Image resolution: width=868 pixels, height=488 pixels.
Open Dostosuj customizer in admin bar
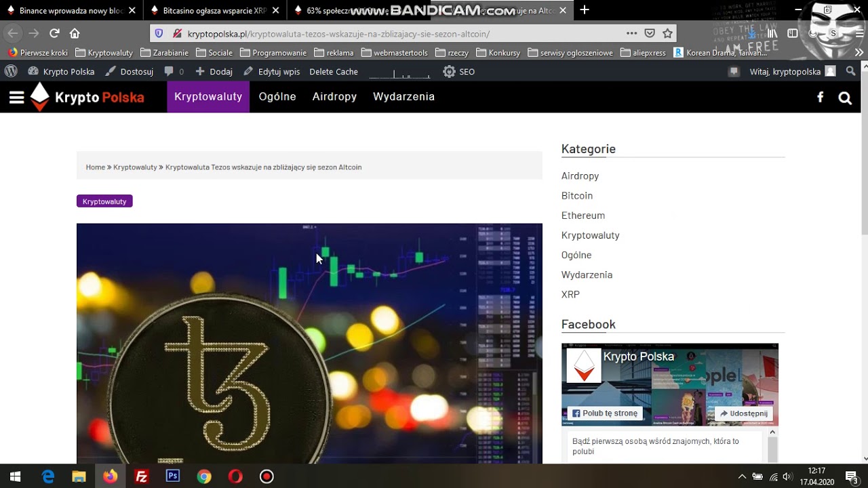[x=129, y=71]
